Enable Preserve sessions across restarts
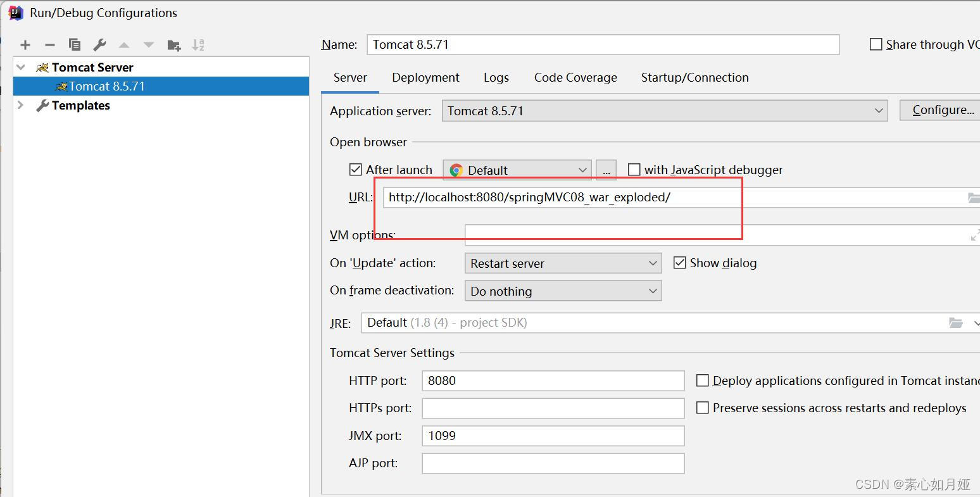Viewport: 980px width, 497px height. (702, 408)
